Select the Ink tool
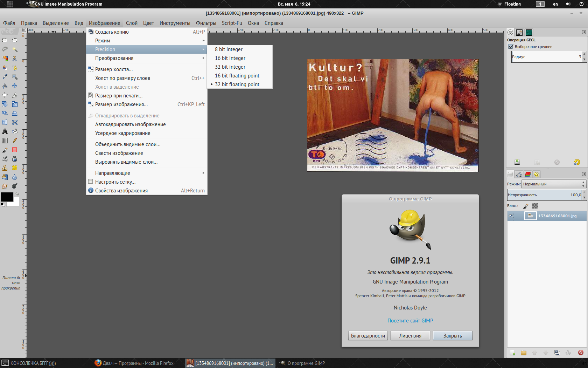 (15, 159)
